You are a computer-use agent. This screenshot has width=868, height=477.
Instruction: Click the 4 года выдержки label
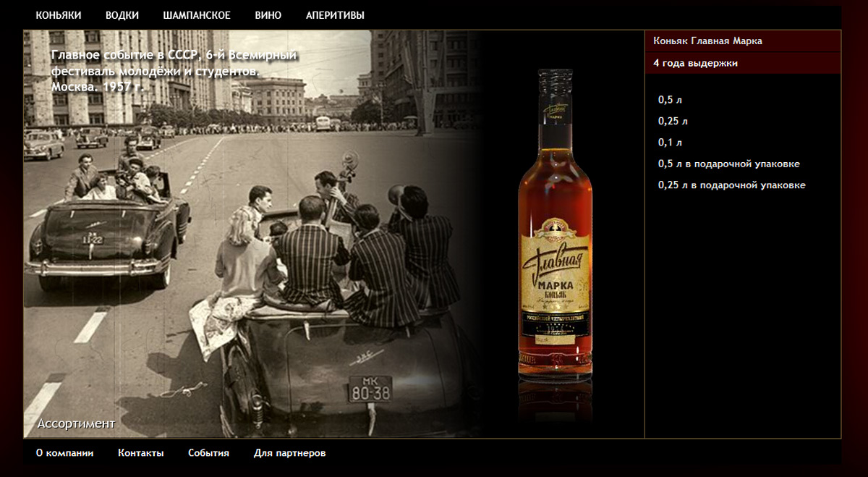[x=696, y=64]
